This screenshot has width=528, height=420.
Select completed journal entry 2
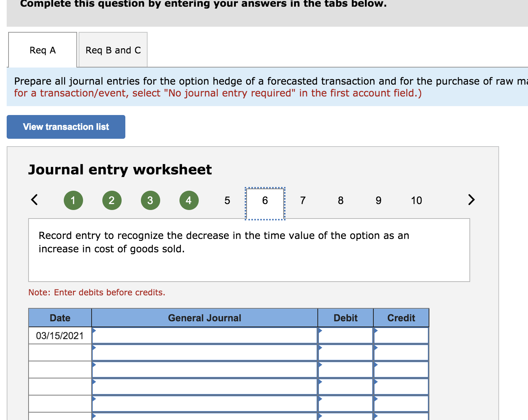112,200
